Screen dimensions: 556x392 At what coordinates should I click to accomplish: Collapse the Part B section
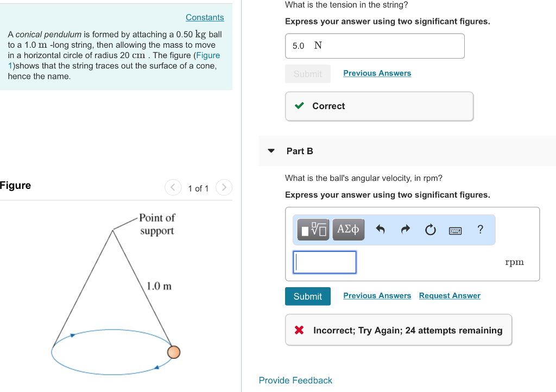pos(270,151)
